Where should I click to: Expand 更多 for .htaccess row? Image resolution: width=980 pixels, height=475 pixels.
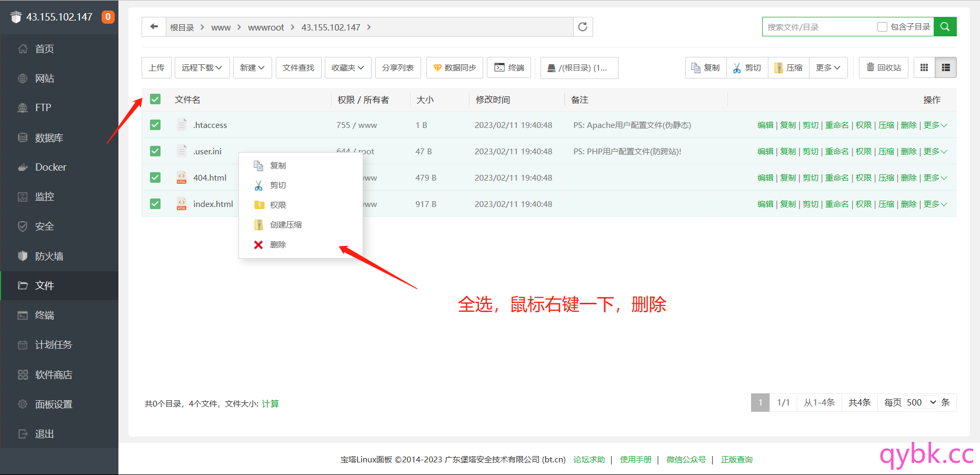pos(935,125)
